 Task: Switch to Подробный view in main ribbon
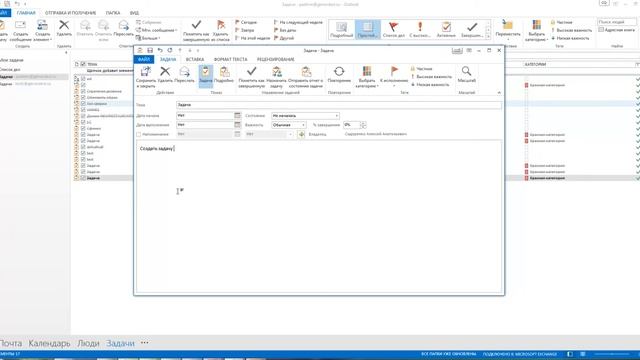tap(341, 29)
